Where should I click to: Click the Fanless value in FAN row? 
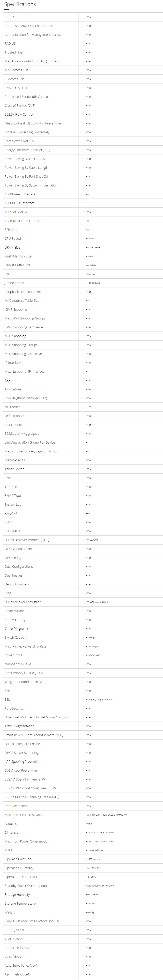tap(91, 274)
